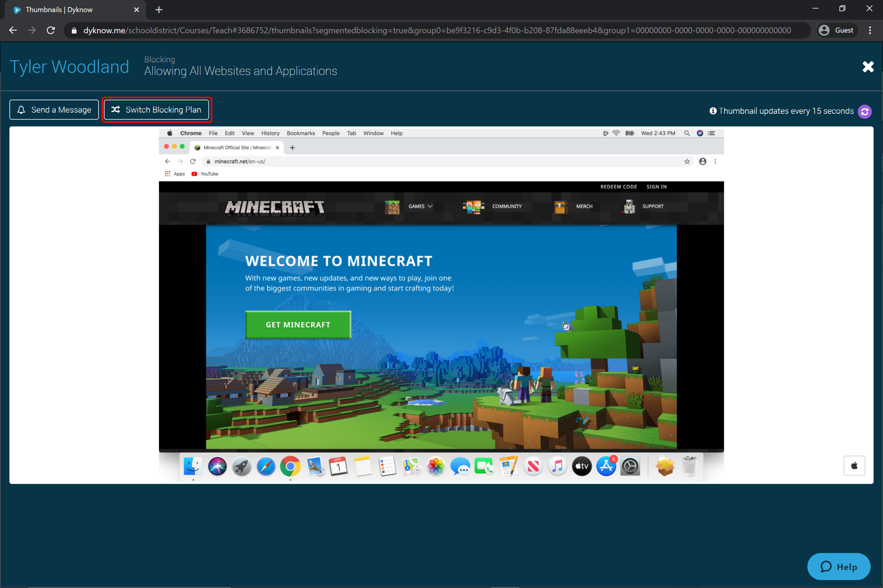Click the red News icon in the dock

533,466
